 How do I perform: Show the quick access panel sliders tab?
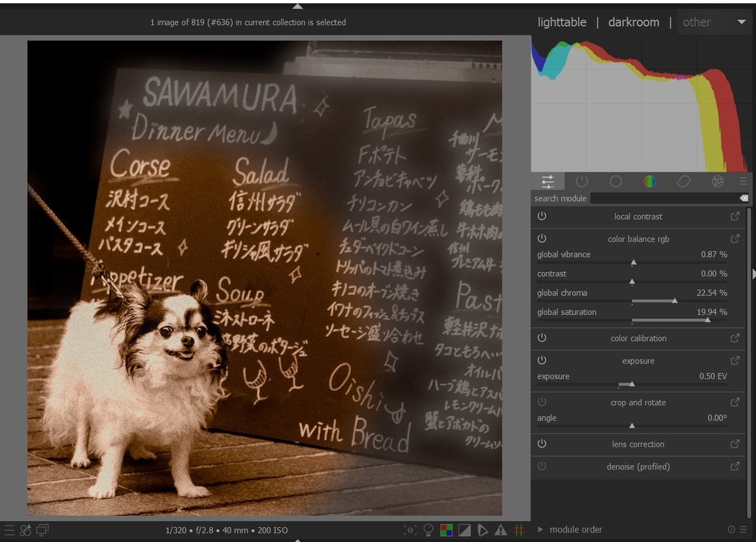[547, 182]
